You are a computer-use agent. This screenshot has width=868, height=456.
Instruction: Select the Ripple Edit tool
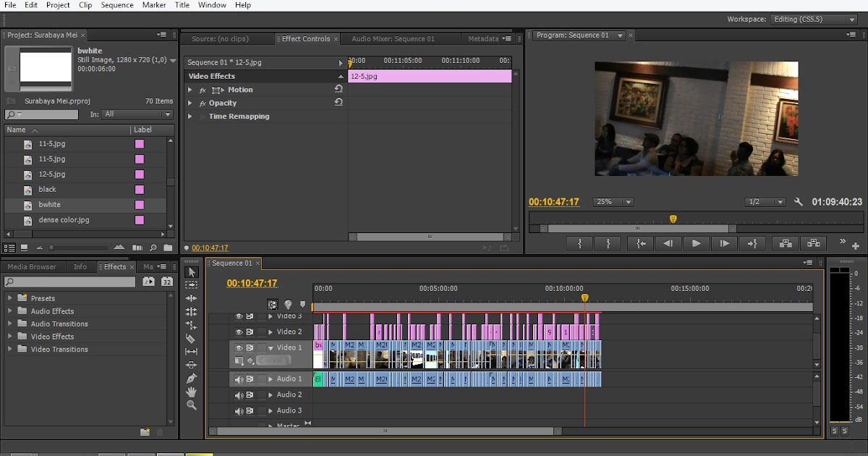191,298
